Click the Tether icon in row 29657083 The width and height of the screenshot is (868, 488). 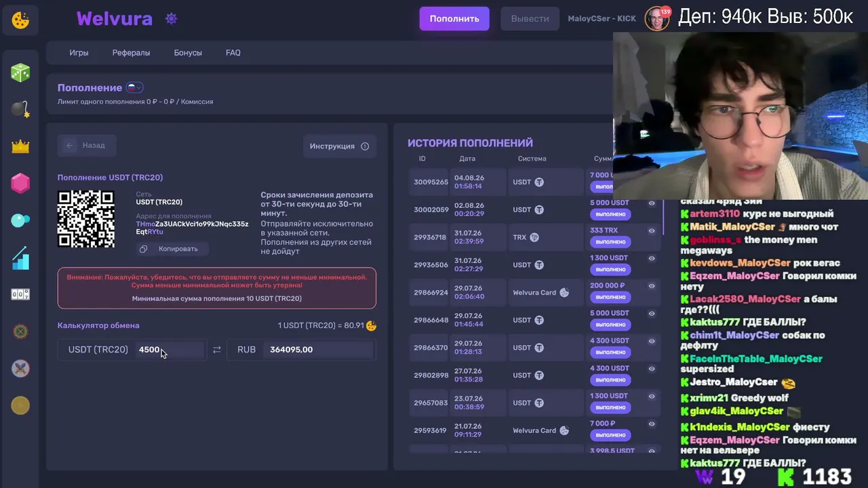pos(539,403)
